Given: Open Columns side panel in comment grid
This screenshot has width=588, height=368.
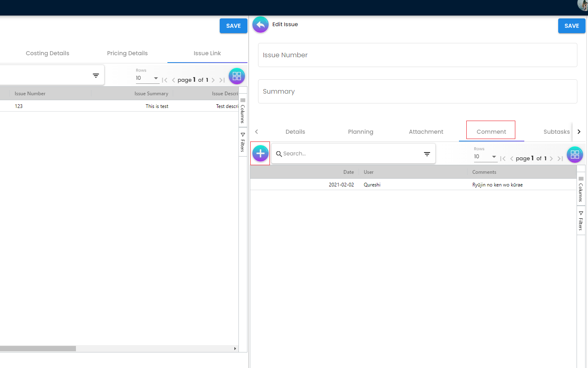Looking at the screenshot, I should coord(581,189).
